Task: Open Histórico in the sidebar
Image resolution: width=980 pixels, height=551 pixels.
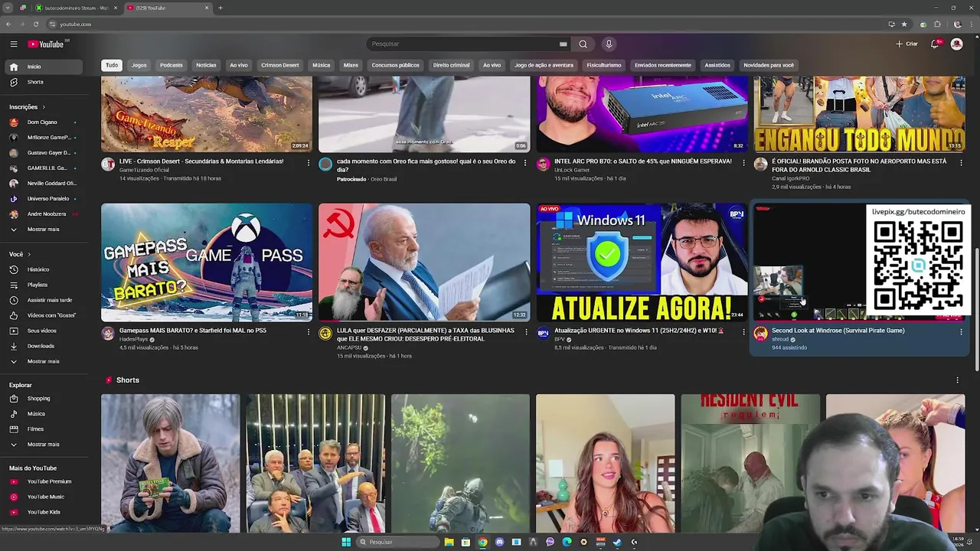Action: pyautogui.click(x=44, y=269)
